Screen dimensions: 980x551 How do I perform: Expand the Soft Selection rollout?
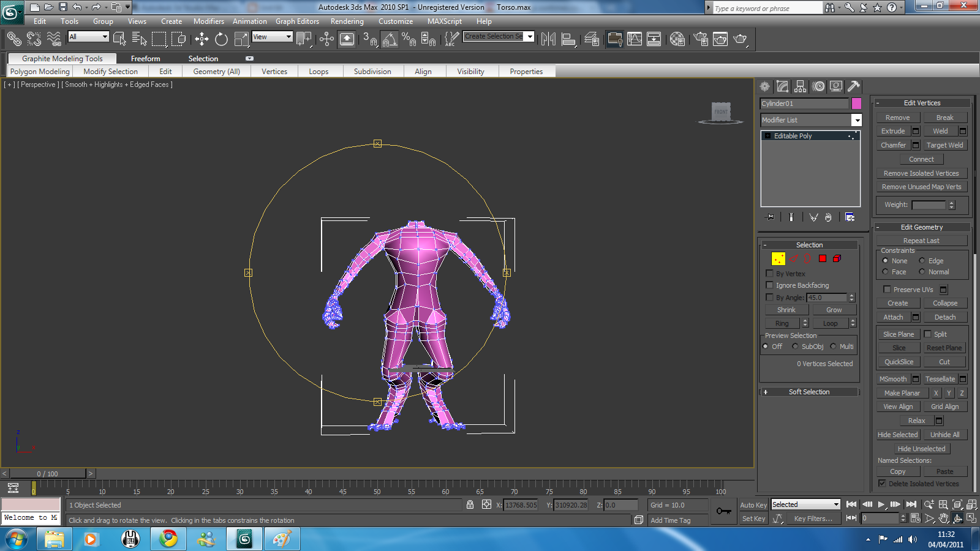809,392
